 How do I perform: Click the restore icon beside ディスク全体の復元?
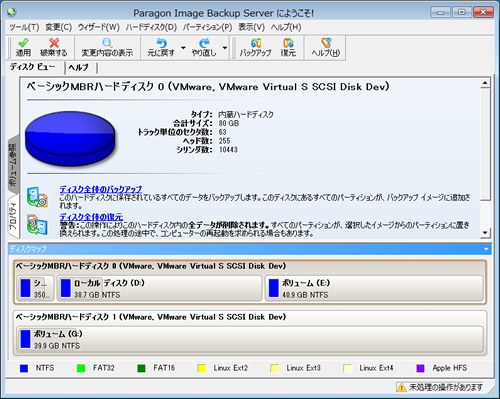(37, 225)
